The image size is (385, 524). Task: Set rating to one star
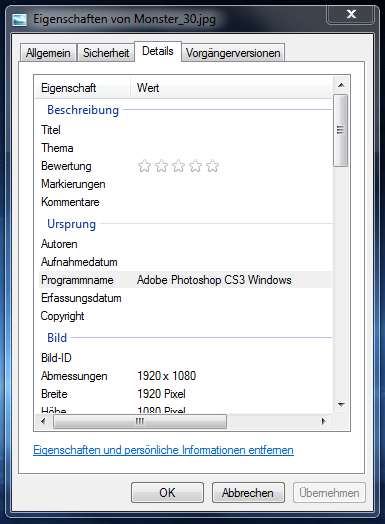tap(144, 166)
